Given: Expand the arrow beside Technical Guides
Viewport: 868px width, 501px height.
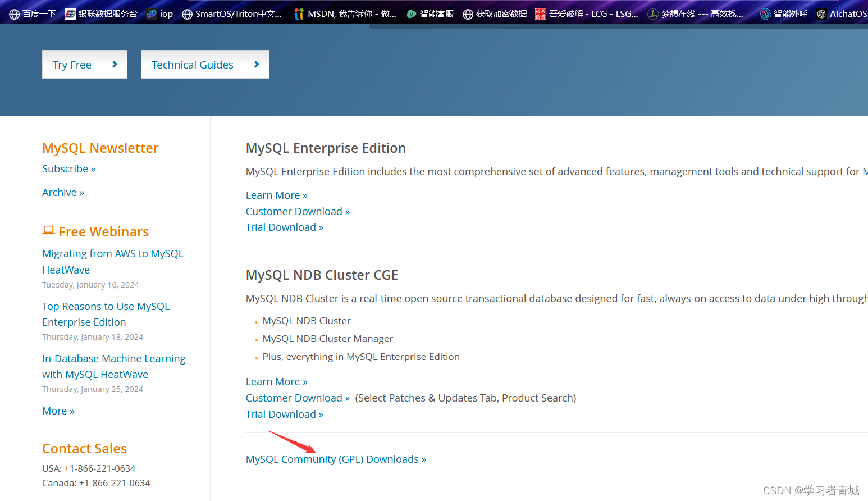Looking at the screenshot, I should pos(256,64).
